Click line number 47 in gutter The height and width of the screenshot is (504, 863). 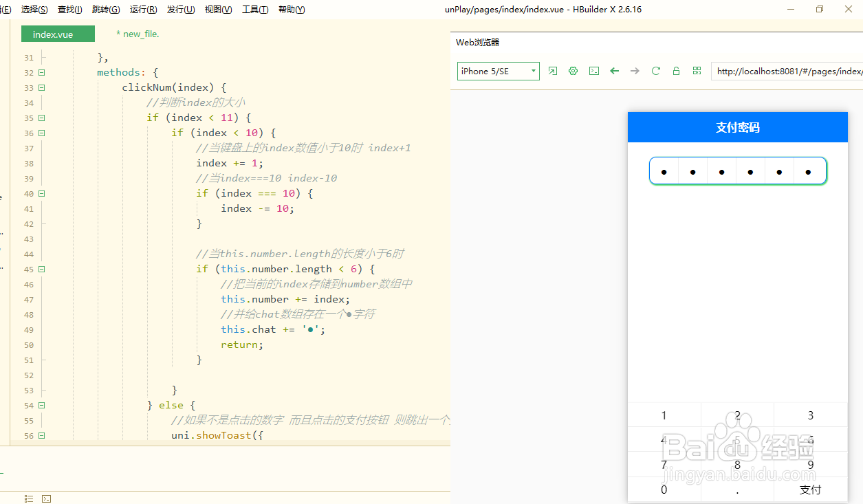[x=29, y=299]
